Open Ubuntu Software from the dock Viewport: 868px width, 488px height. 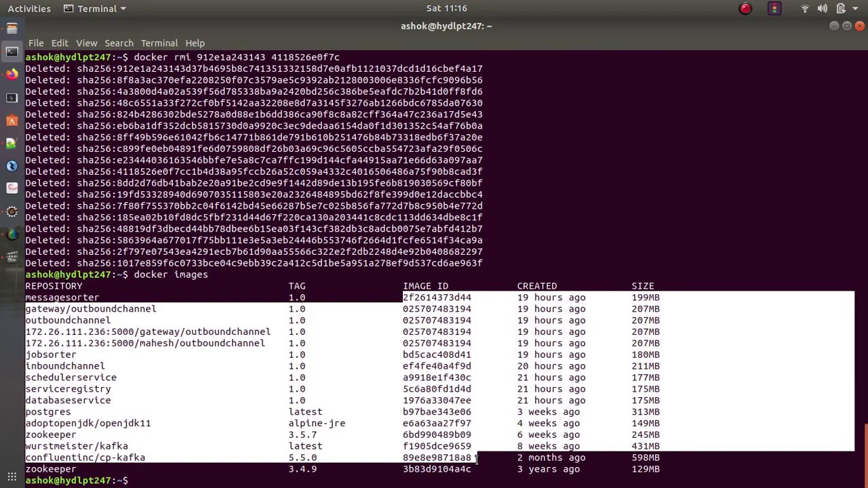[12, 121]
